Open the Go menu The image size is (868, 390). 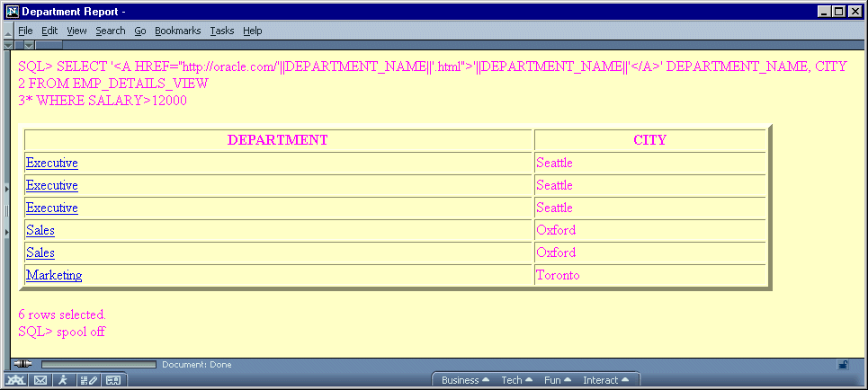click(140, 31)
